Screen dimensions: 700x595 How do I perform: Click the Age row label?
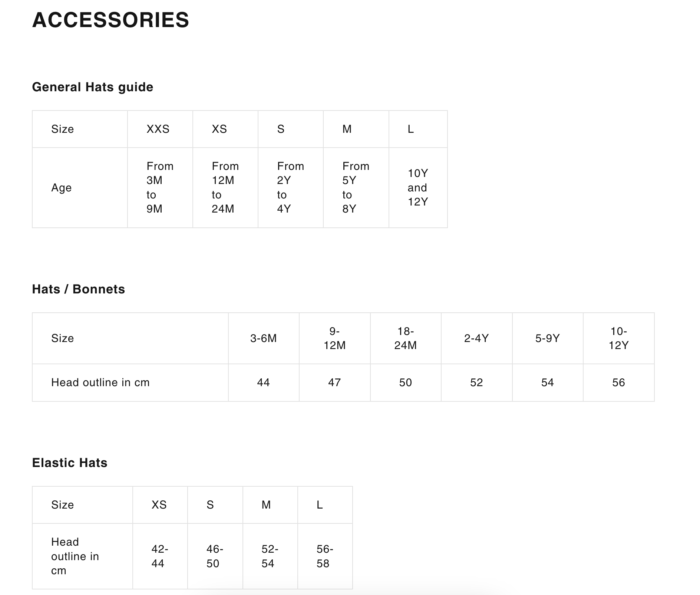pos(62,188)
